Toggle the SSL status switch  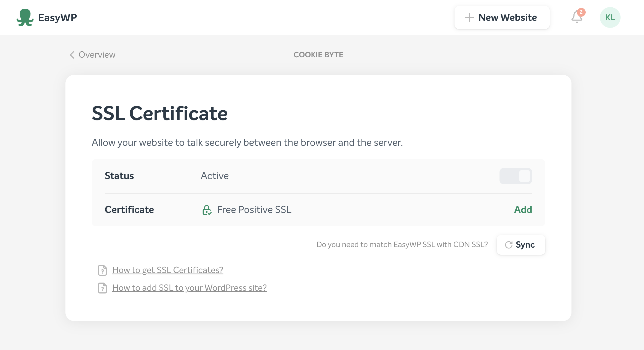(516, 176)
